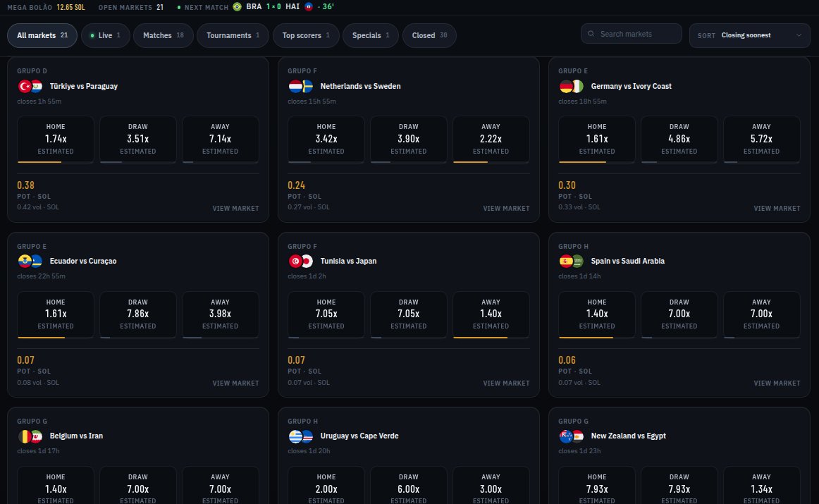The image size is (819, 504).
Task: View market for Tunisia vs Japan
Action: point(506,383)
